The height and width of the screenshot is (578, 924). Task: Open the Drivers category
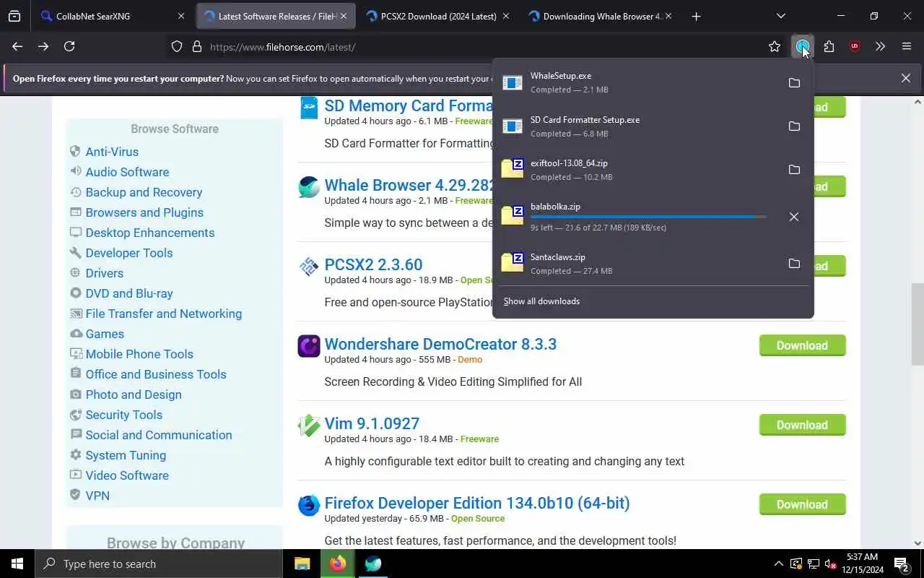click(x=104, y=273)
